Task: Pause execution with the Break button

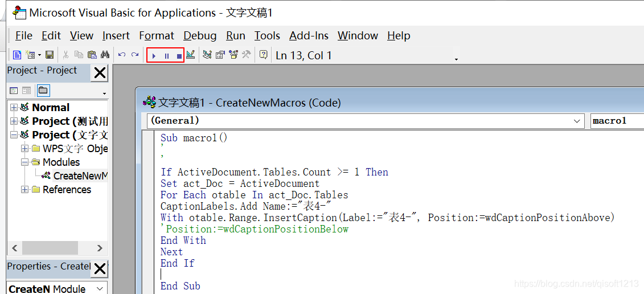Action: [167, 55]
